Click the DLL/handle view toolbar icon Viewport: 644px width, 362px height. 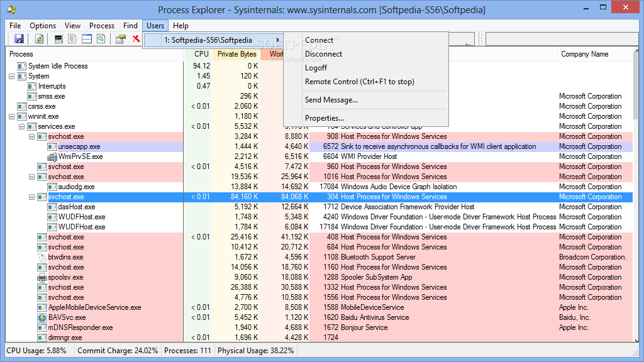(101, 39)
